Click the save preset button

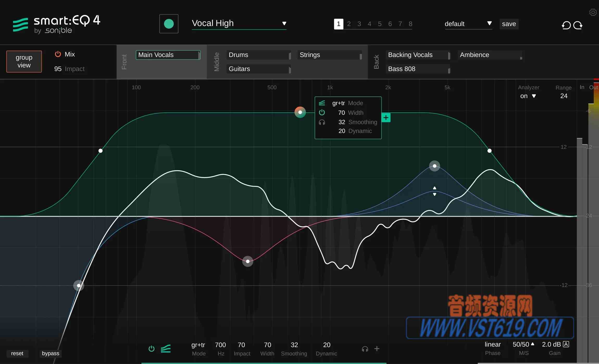pos(509,24)
